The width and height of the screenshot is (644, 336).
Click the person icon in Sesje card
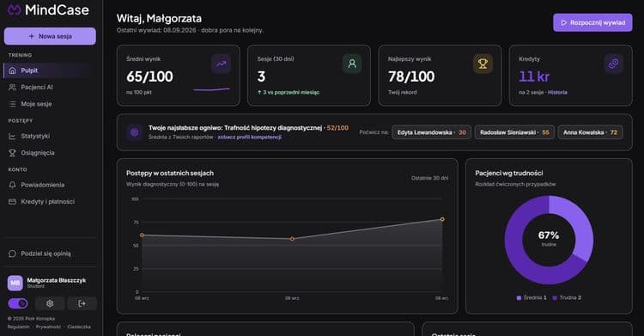(352, 64)
